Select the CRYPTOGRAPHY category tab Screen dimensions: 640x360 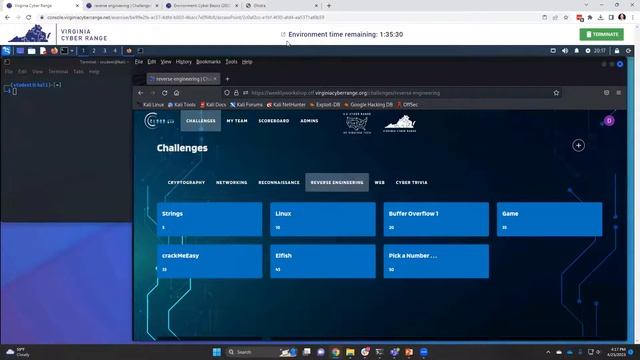pos(187,182)
